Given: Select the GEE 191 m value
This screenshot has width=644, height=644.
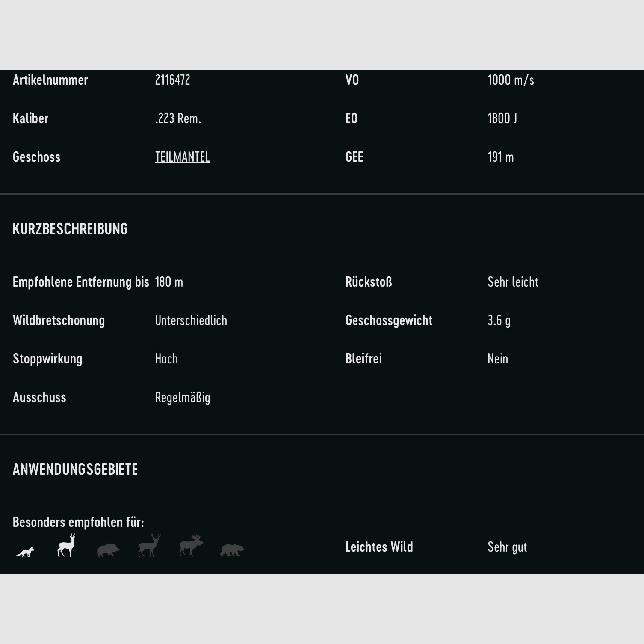Looking at the screenshot, I should (500, 157).
